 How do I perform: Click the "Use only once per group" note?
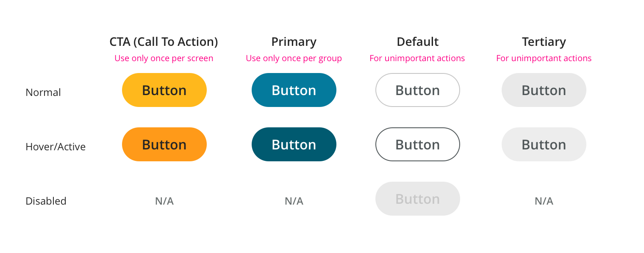[x=294, y=58]
